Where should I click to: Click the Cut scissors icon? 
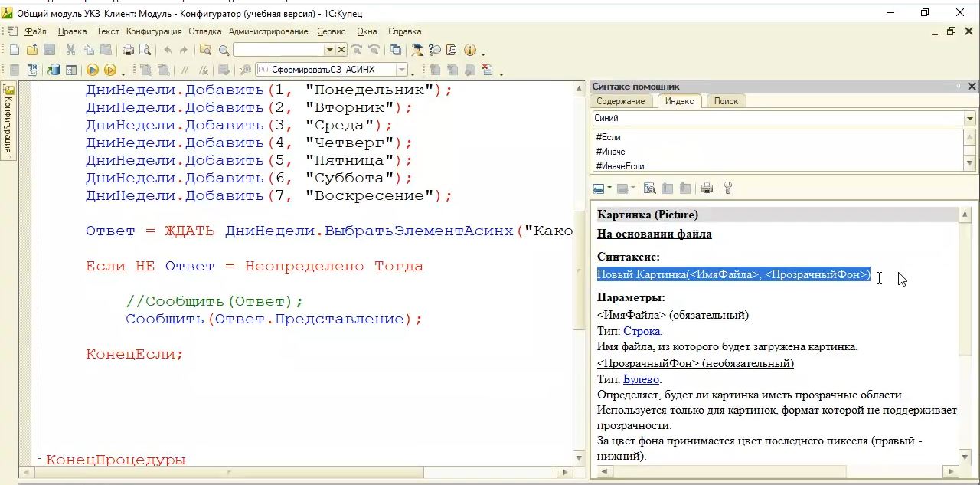70,51
